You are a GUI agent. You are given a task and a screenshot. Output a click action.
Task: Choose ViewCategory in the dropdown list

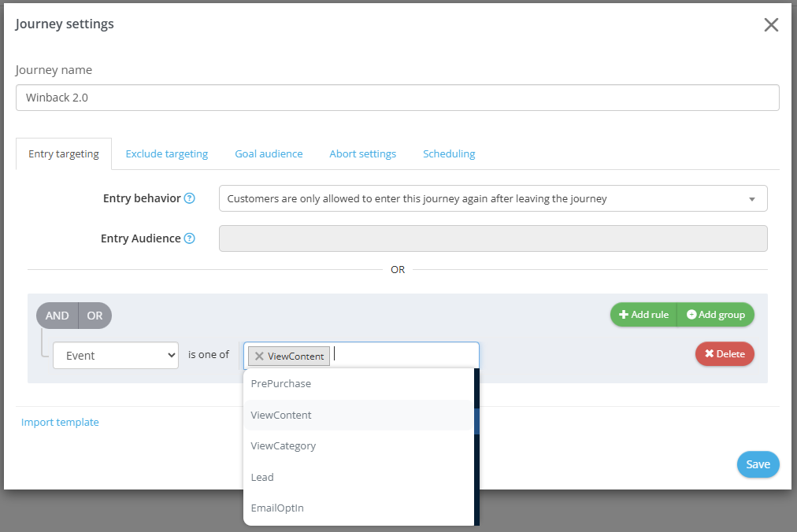click(283, 445)
